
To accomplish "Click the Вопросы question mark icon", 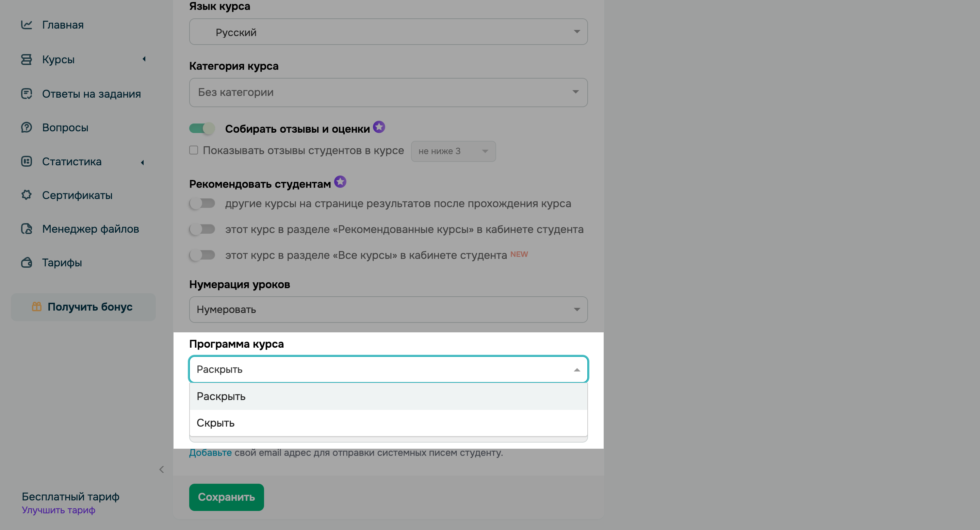I will (x=26, y=127).
